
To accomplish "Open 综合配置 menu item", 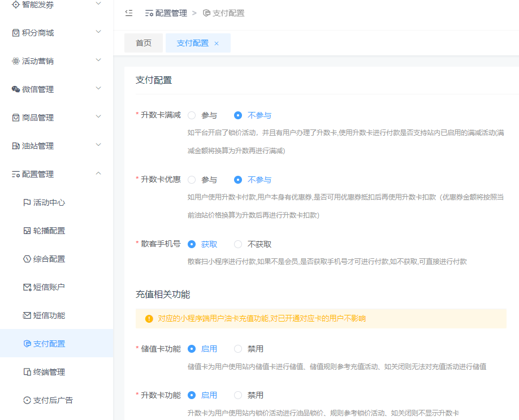I will 57,259.
